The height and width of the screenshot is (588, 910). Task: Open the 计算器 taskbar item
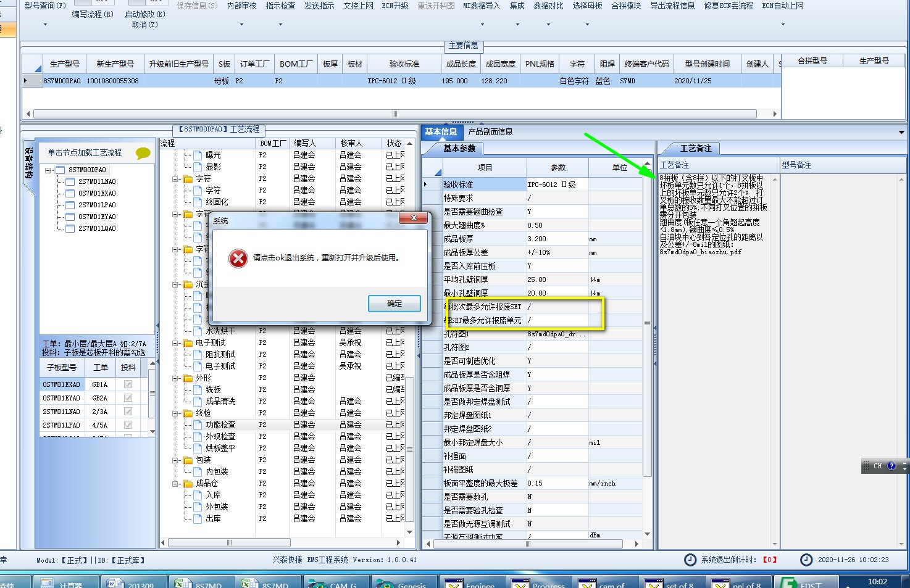point(65,582)
